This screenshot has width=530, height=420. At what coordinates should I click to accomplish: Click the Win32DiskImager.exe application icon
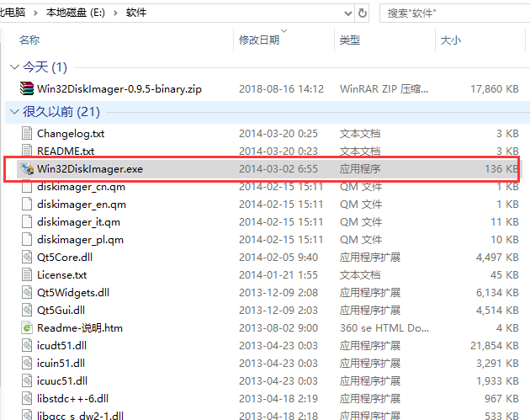click(x=27, y=168)
